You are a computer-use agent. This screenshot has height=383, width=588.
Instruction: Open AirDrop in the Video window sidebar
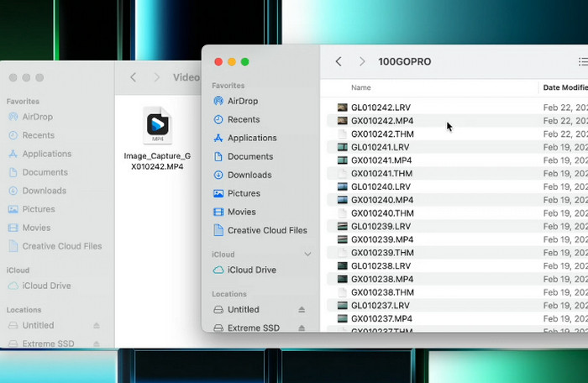pos(30,117)
